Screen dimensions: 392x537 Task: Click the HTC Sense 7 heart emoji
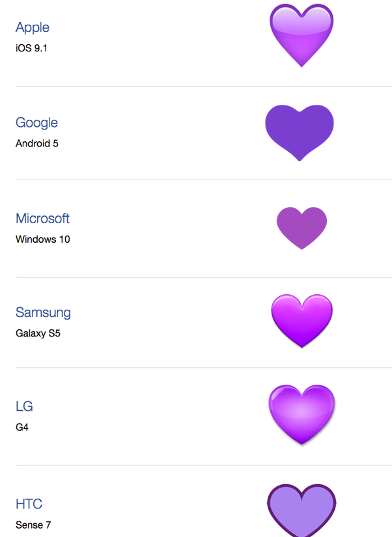coord(301,510)
